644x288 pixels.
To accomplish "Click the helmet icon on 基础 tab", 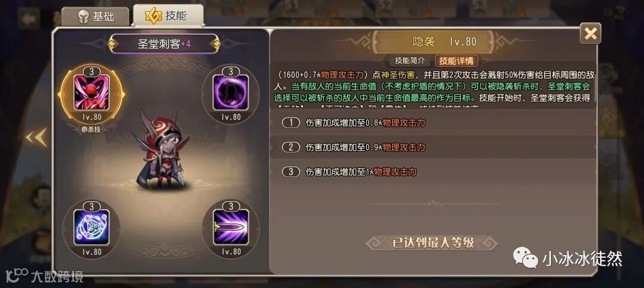I will click(83, 17).
